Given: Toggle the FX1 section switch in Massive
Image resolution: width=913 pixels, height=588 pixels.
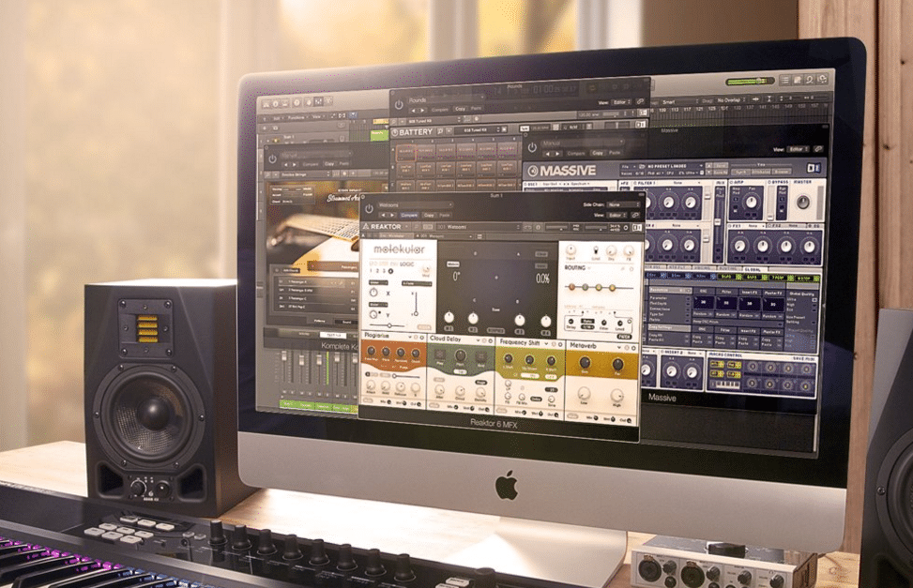Looking at the screenshot, I should 730,226.
